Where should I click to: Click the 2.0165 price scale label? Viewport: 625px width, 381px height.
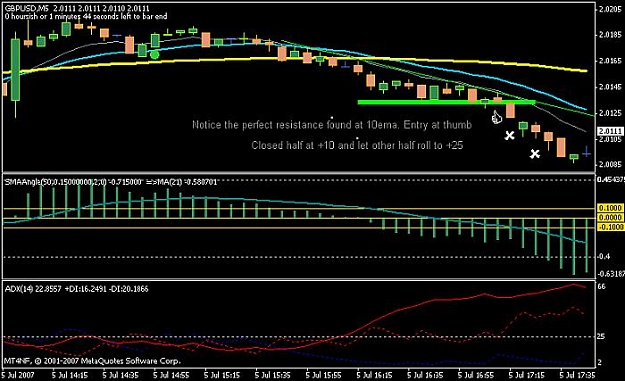tap(610, 61)
